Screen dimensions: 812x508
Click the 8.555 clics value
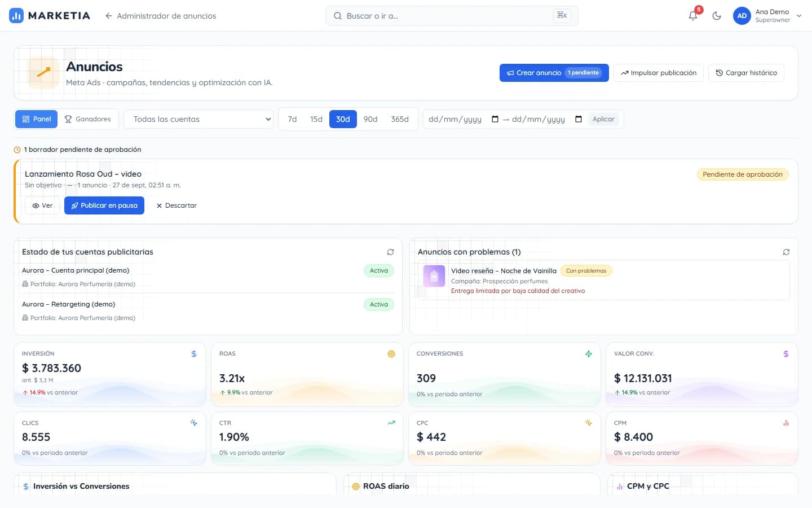tap(36, 437)
